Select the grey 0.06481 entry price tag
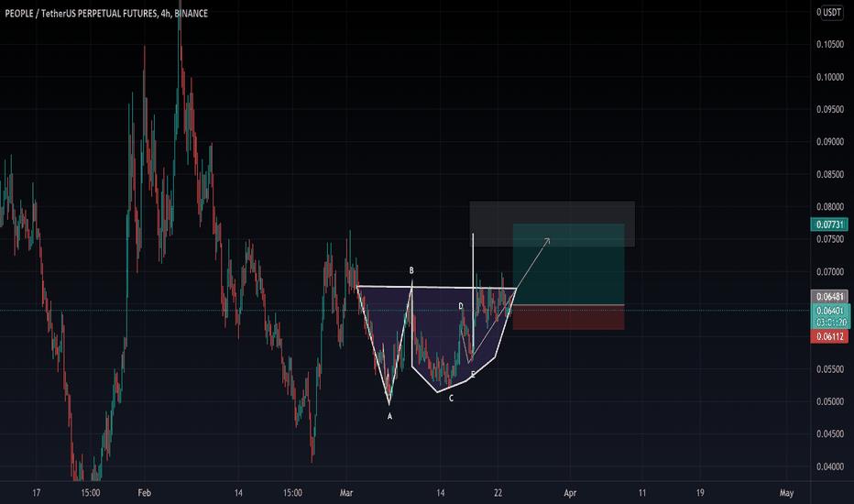The image size is (854, 504). (830, 297)
